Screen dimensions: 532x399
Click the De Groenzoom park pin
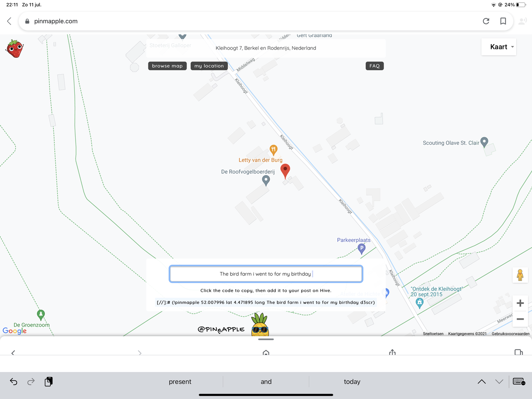(x=41, y=315)
